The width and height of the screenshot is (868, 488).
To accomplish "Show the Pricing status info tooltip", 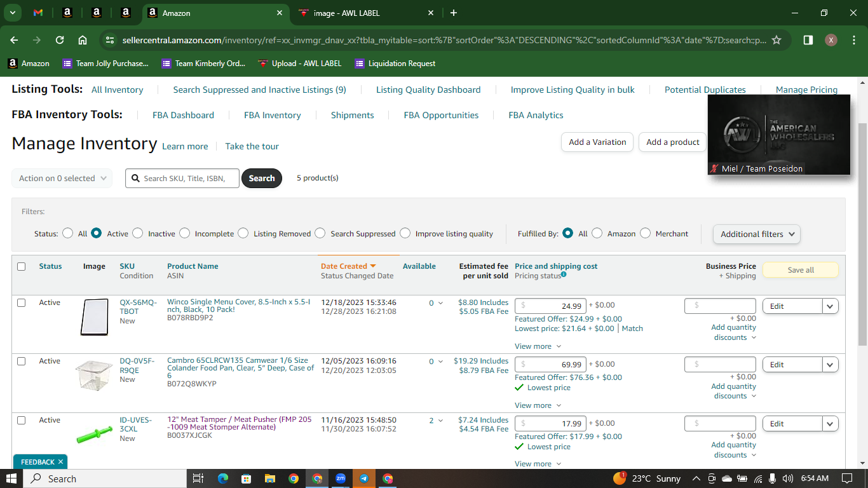I will coord(564,274).
